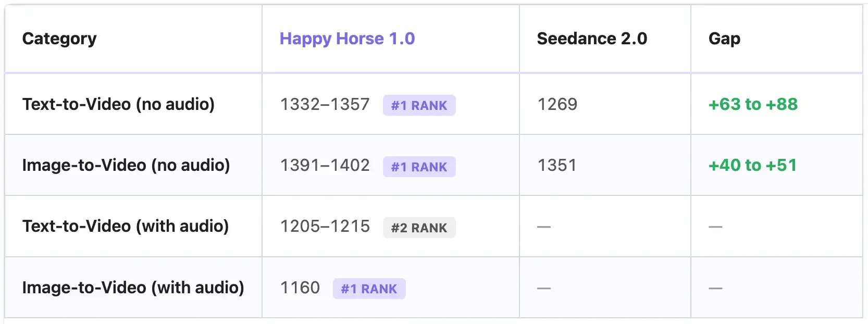
Task: Click the green +63 to +88 gap value
Action: pos(753,104)
